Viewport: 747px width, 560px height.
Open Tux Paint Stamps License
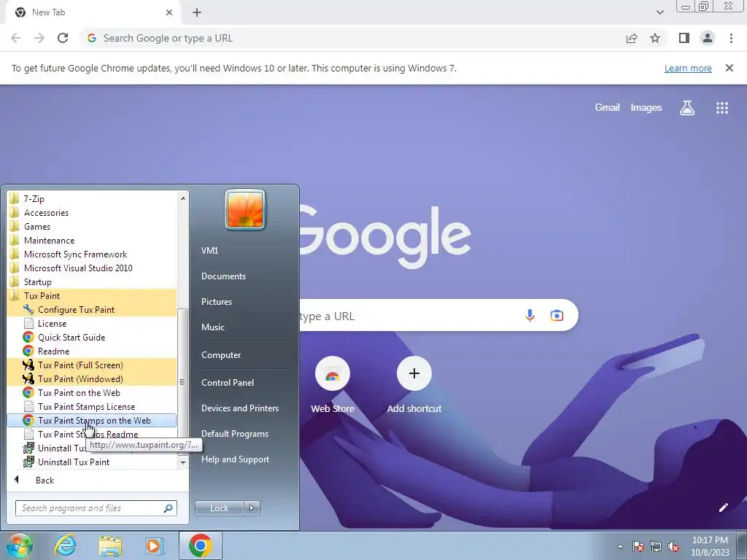(x=92, y=405)
